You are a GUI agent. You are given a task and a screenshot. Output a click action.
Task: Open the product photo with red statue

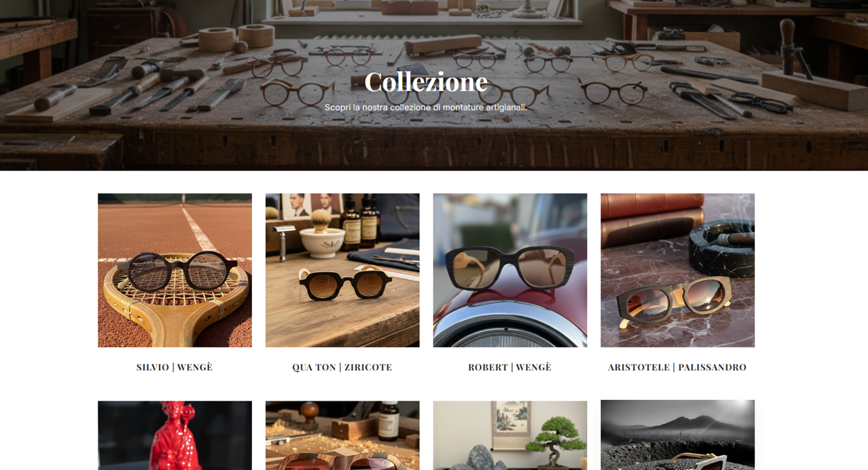coord(175,435)
